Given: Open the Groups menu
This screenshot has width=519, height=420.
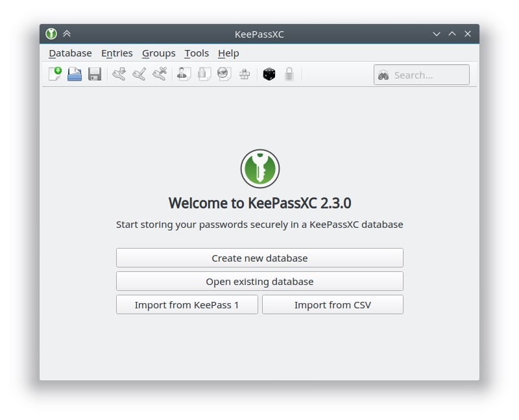Looking at the screenshot, I should coord(158,53).
